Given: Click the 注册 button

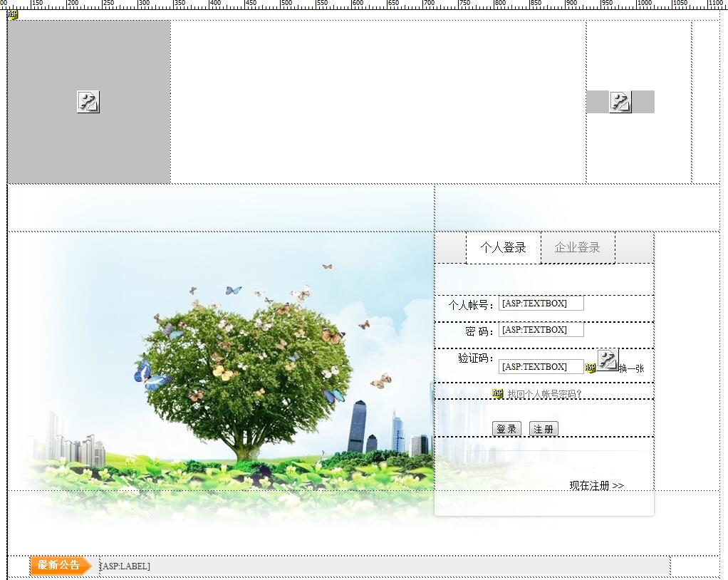Looking at the screenshot, I should pos(544,429).
